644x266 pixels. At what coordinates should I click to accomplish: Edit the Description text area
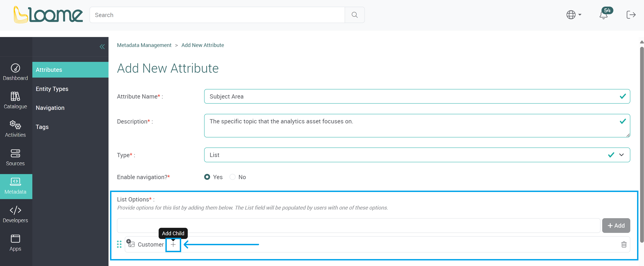point(417,126)
